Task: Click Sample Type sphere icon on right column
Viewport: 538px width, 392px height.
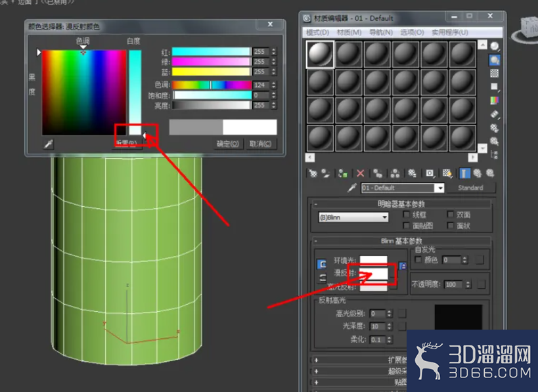Action: pos(495,46)
